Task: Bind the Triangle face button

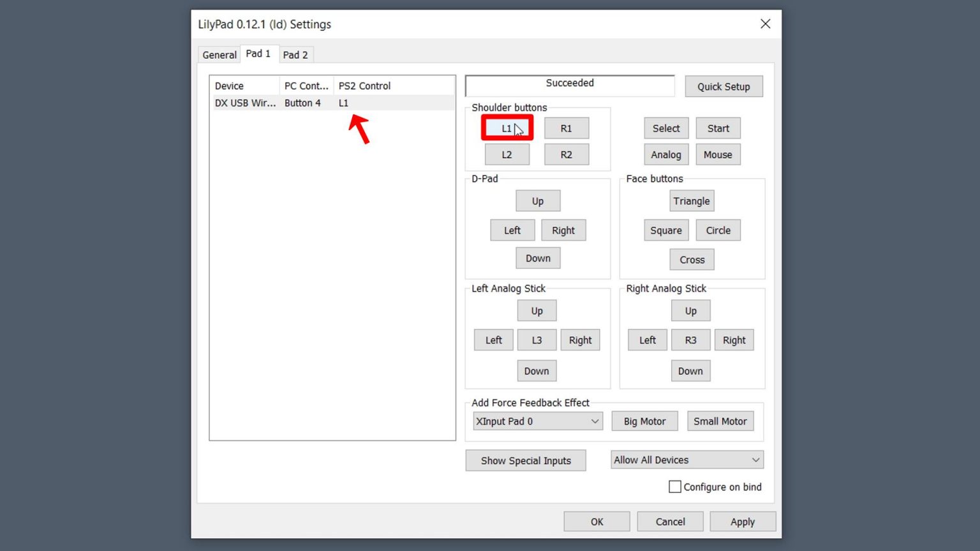Action: pos(691,201)
